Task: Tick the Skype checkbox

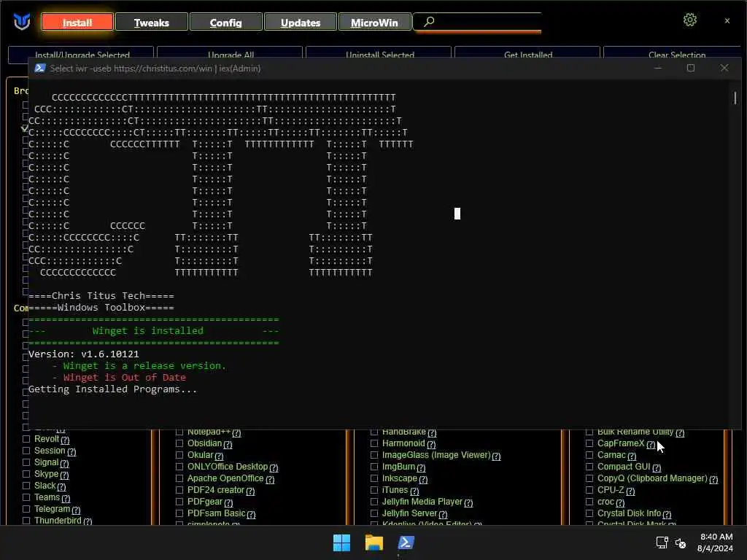Action: [26, 474]
